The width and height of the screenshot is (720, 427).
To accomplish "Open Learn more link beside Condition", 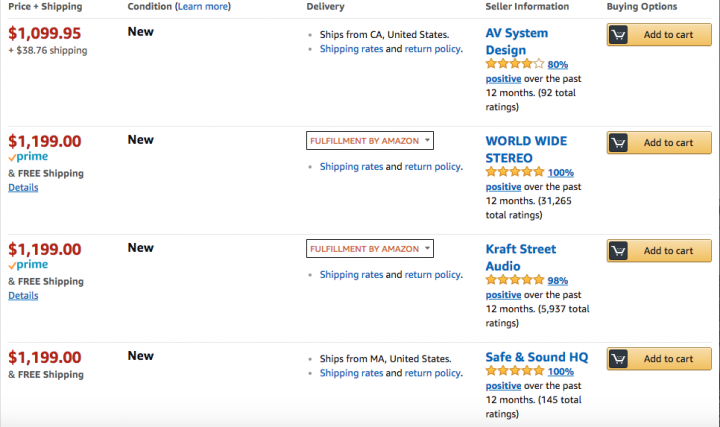I will click(x=202, y=6).
